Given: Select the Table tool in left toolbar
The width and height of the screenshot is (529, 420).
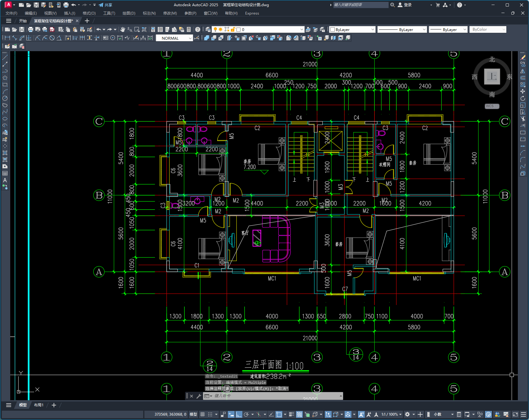Looking at the screenshot, I should 5,173.
